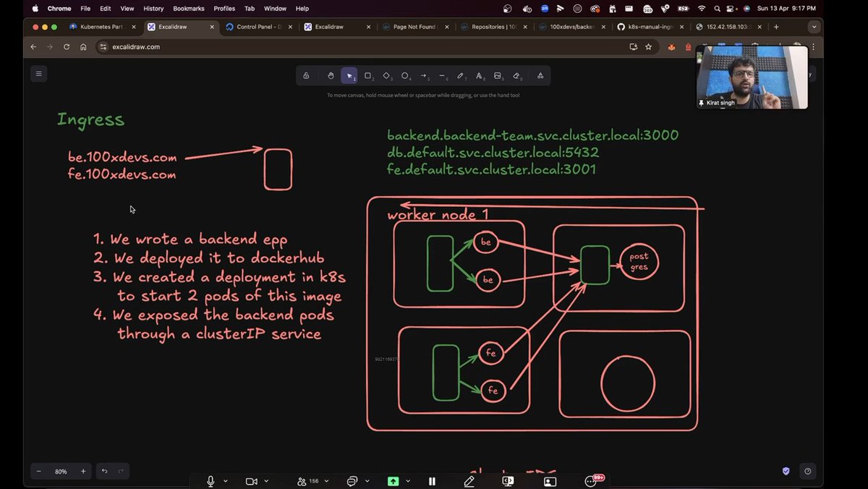Mute the microphone in meeting bar
The height and width of the screenshot is (489, 868).
tap(211, 481)
